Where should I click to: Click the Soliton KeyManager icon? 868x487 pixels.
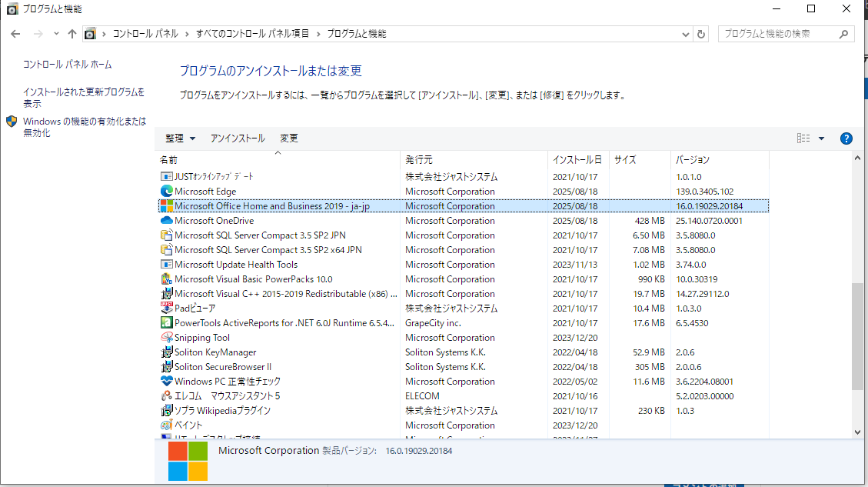[166, 352]
